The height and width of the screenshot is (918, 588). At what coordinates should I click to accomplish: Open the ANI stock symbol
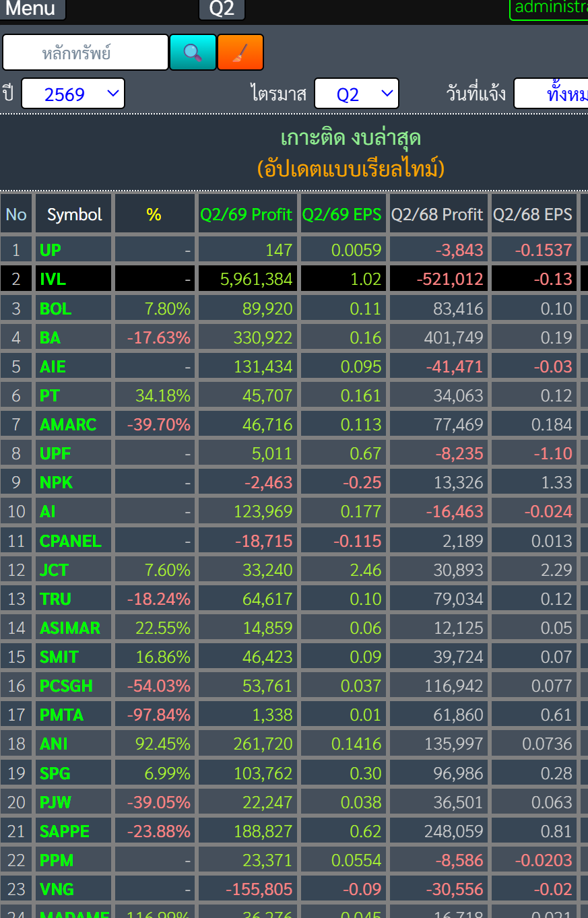tap(54, 744)
